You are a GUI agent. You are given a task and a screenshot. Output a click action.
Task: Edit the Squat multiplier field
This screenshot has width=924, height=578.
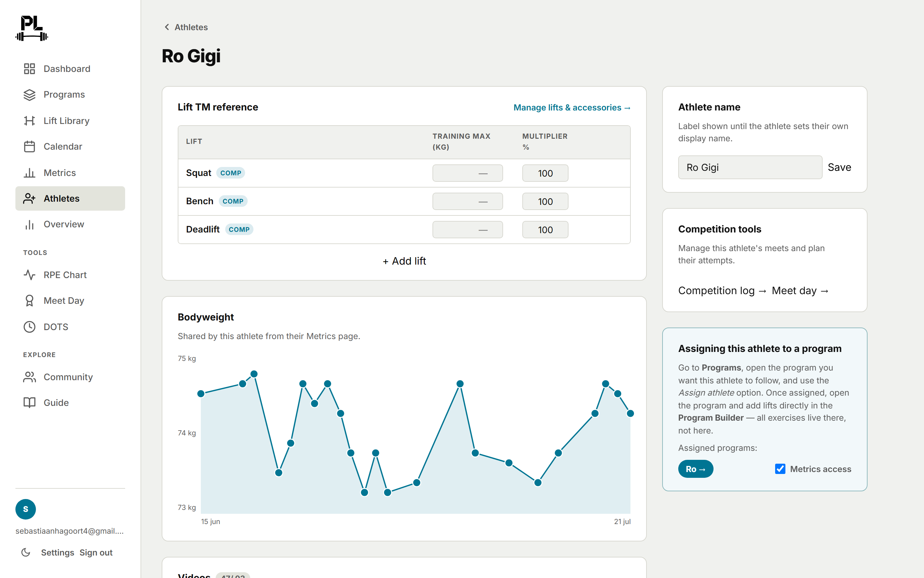pos(545,173)
